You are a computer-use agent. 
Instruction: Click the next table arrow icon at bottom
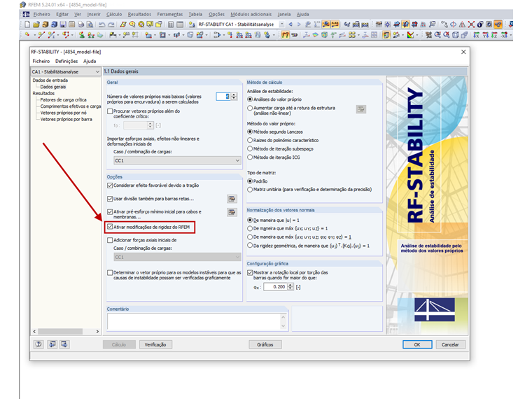click(64, 344)
